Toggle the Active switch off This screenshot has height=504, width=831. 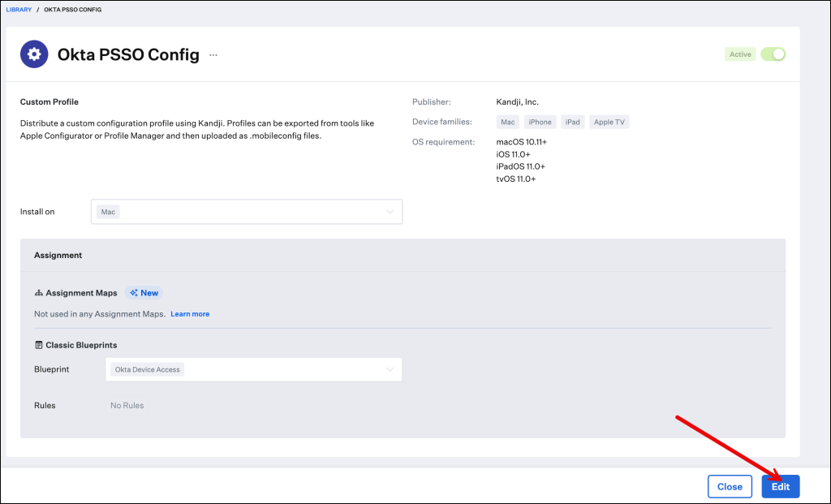[x=773, y=54]
